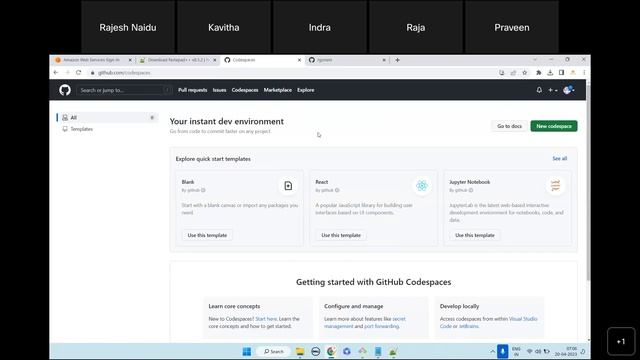The width and height of the screenshot is (640, 360).
Task: Open Codespaces in the GitHub nav
Action: pyautogui.click(x=245, y=90)
